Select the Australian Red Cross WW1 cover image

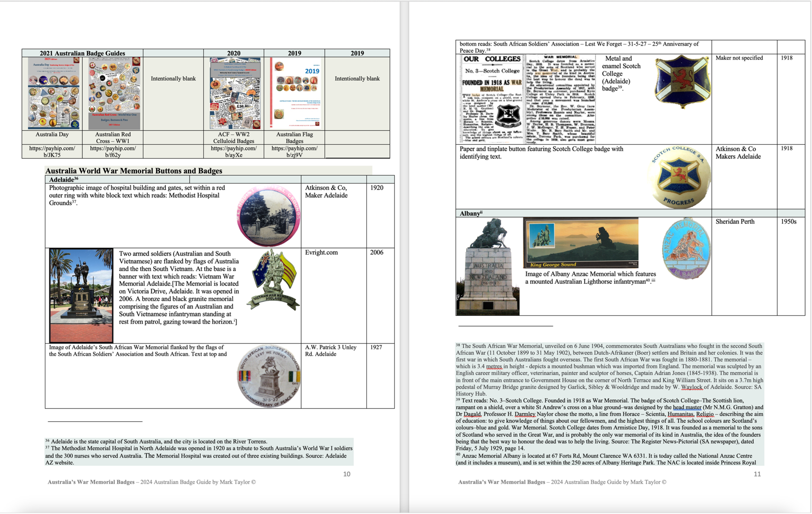(114, 93)
